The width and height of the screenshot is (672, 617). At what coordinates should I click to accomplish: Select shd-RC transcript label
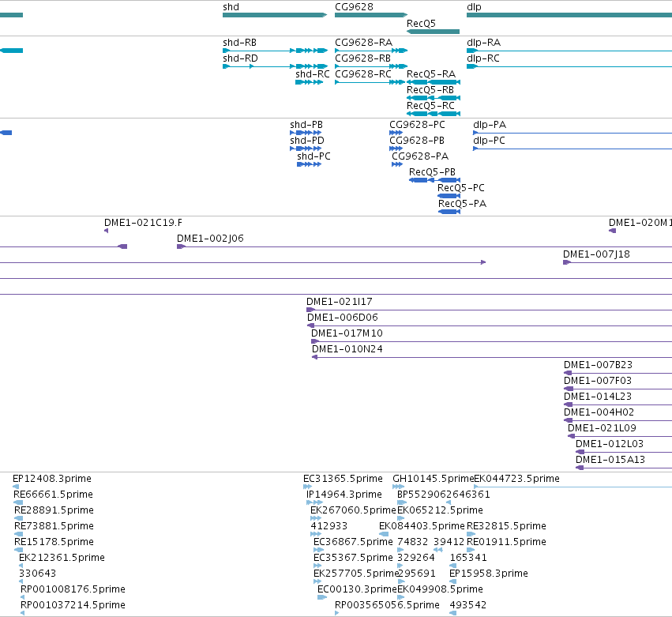313,74
